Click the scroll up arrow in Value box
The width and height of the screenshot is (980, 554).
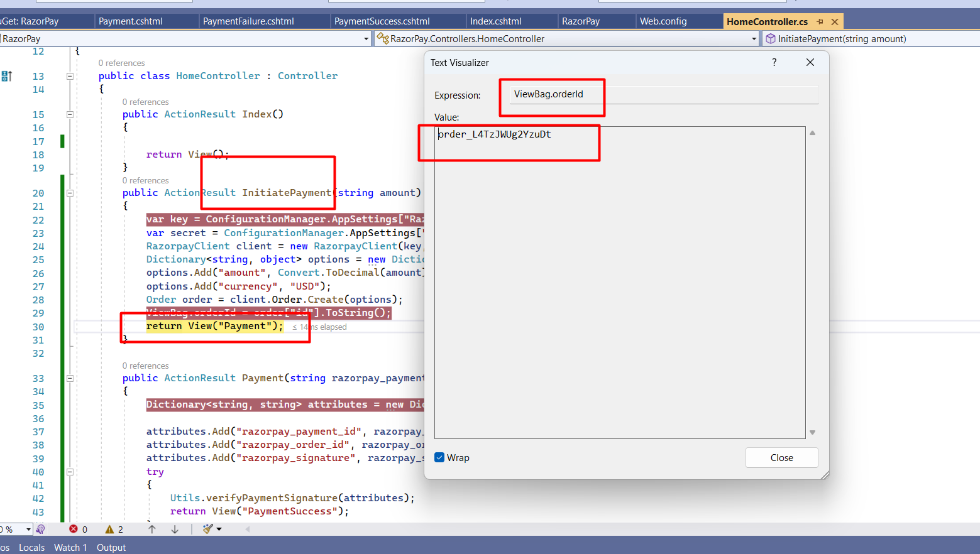[x=812, y=133]
